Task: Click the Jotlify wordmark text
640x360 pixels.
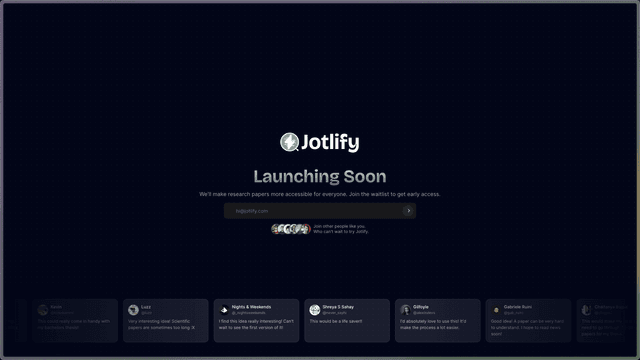Action: click(x=330, y=142)
